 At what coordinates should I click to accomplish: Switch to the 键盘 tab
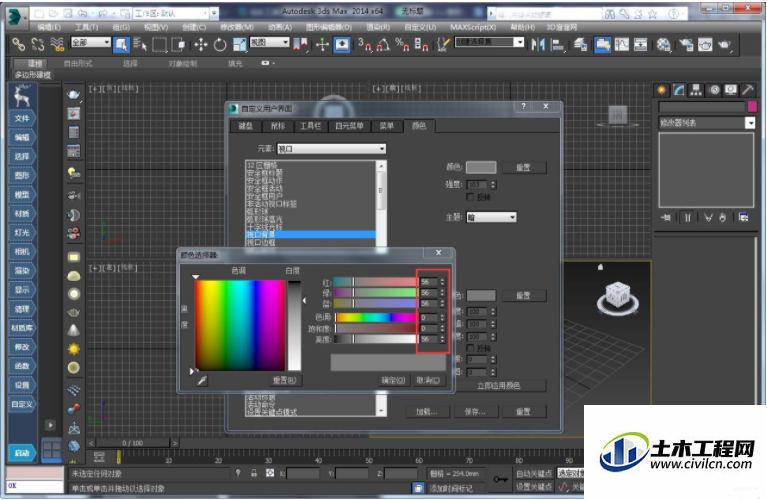click(x=246, y=126)
